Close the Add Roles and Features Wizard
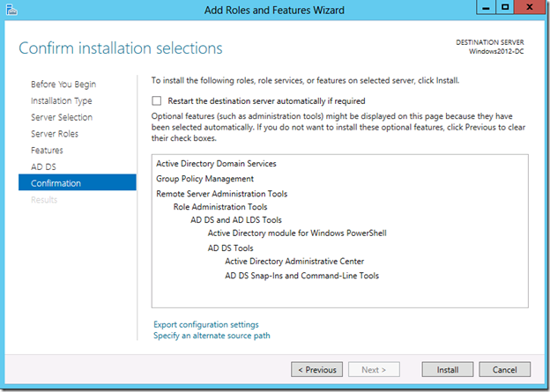550x392 pixels. click(530, 7)
